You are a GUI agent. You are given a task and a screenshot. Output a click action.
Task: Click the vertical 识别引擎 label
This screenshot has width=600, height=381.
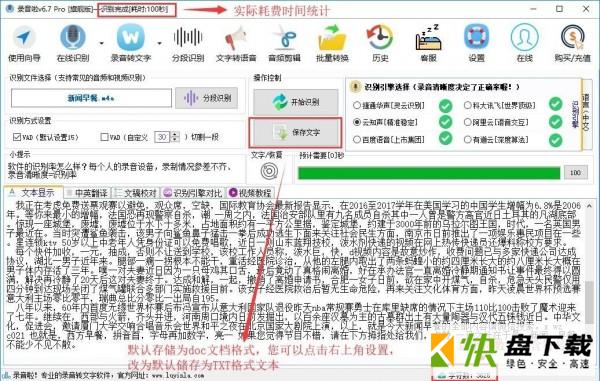click(x=575, y=114)
